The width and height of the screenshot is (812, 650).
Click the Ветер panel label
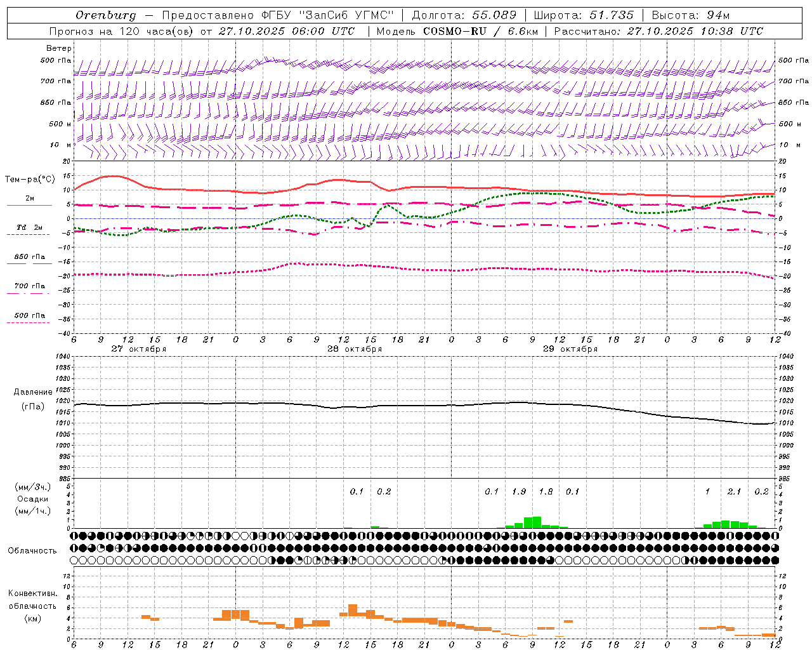point(59,48)
